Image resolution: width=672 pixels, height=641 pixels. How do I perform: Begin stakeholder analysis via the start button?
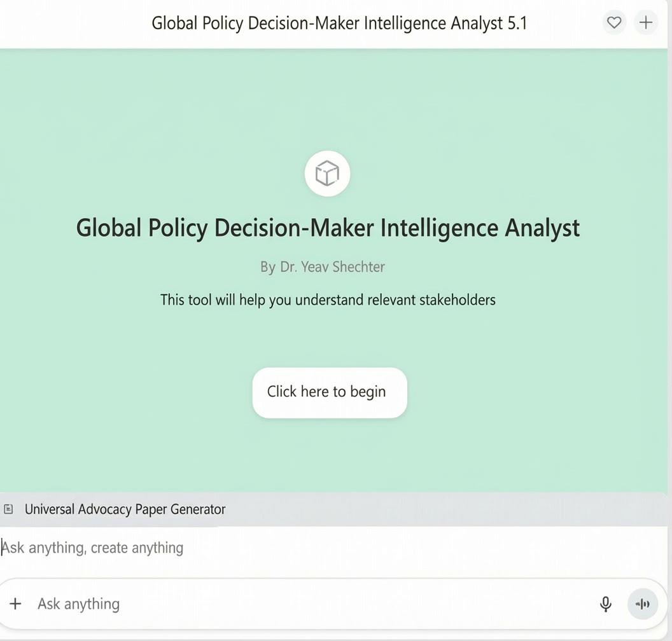[x=328, y=392]
